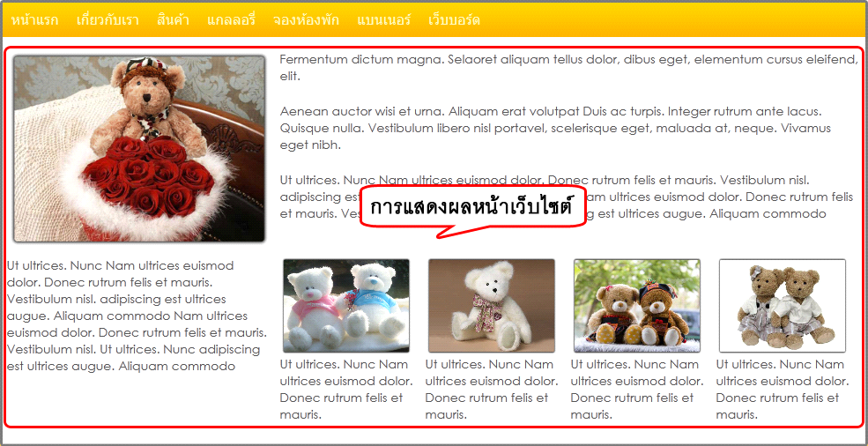Click the text block below the roses bear image
868x446 pixels.
[x=137, y=316]
